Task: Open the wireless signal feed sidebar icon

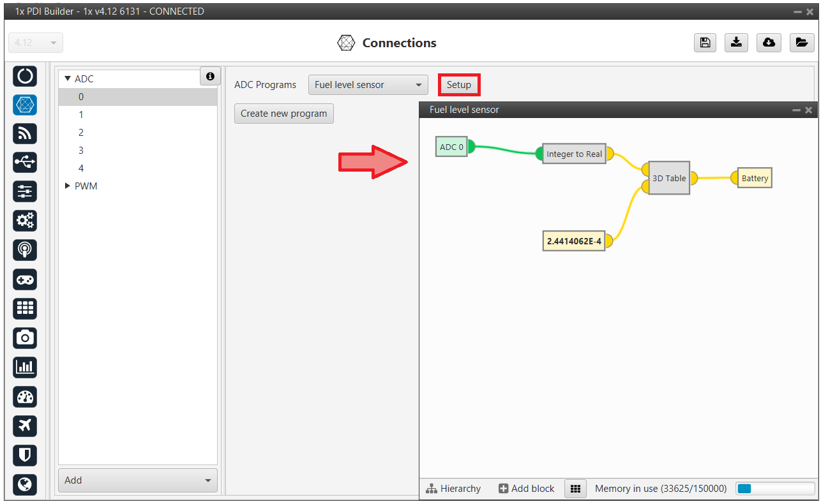Action: 25,133
